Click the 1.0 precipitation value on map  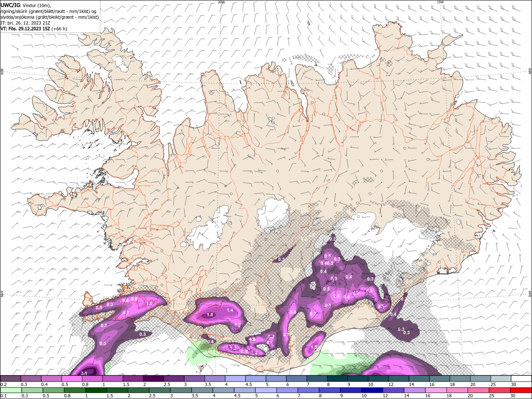point(149,303)
